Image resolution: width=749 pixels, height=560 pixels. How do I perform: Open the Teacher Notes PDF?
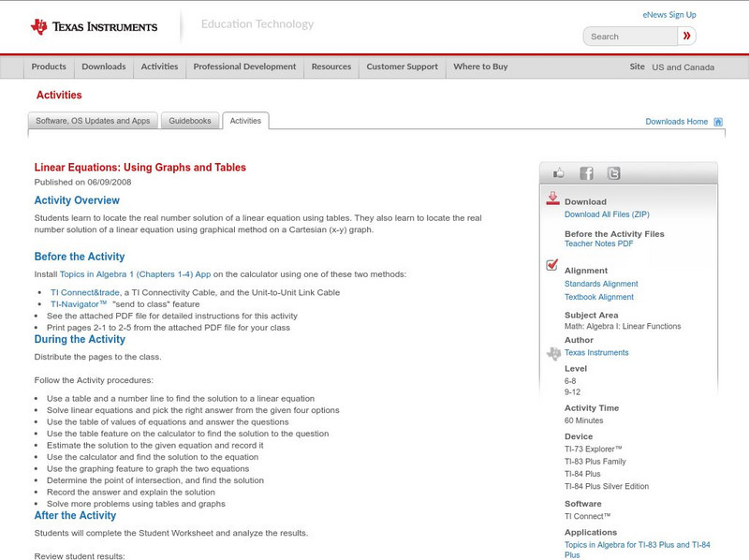[x=598, y=243]
